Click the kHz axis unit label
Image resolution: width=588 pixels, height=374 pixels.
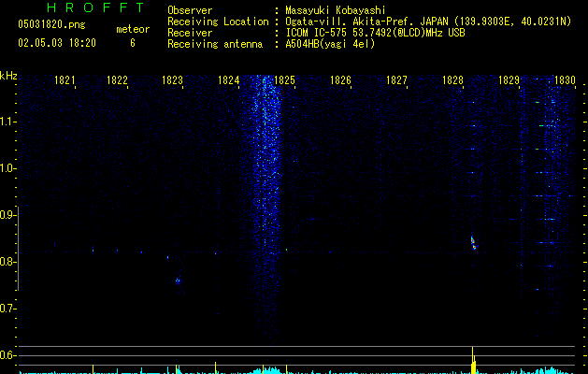8,76
